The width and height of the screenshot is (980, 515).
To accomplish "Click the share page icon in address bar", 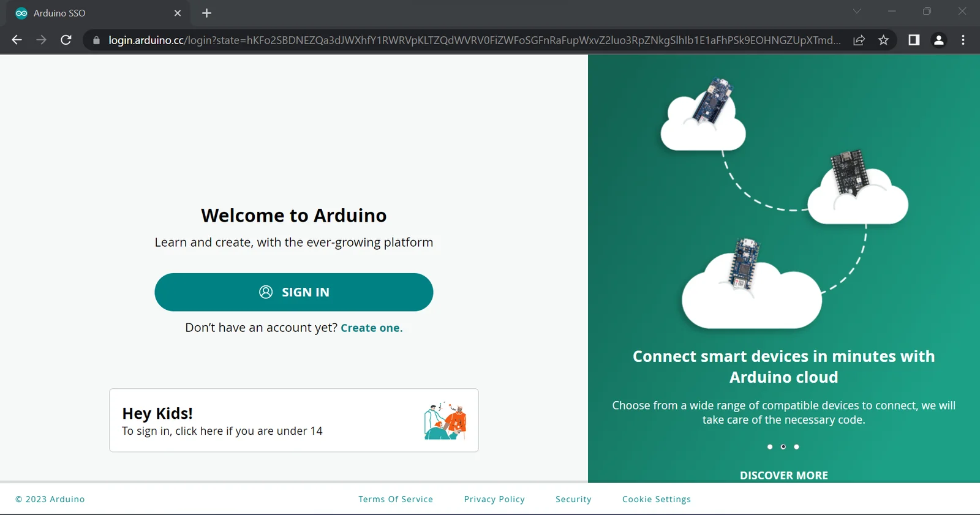I will (x=859, y=40).
